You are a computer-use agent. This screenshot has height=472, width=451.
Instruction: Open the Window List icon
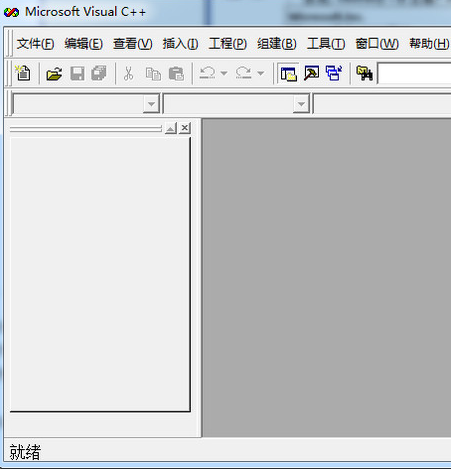pos(334,73)
